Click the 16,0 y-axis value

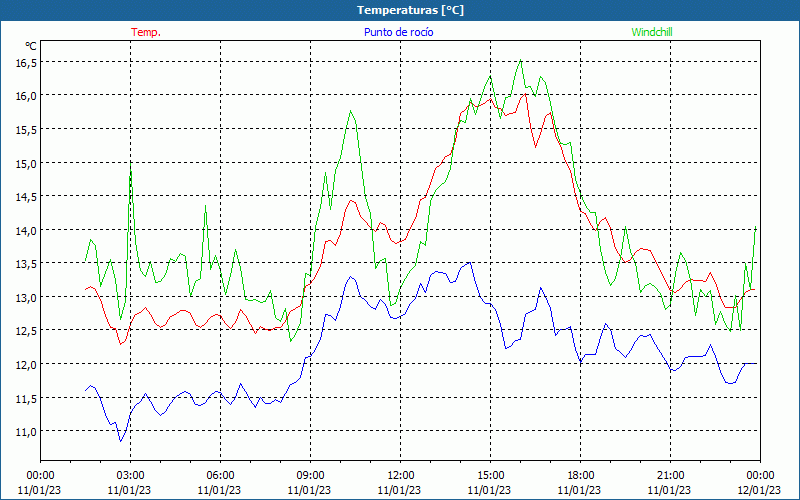[26, 96]
